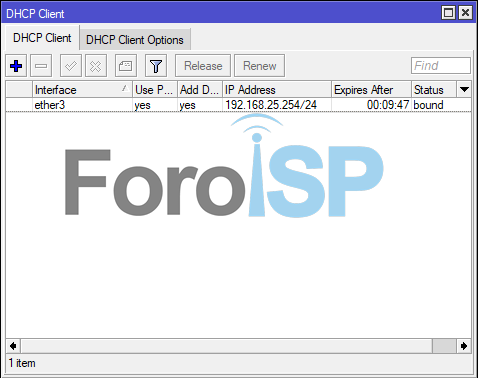
Task: Remove the selected entry with the minus icon
Action: (x=41, y=66)
